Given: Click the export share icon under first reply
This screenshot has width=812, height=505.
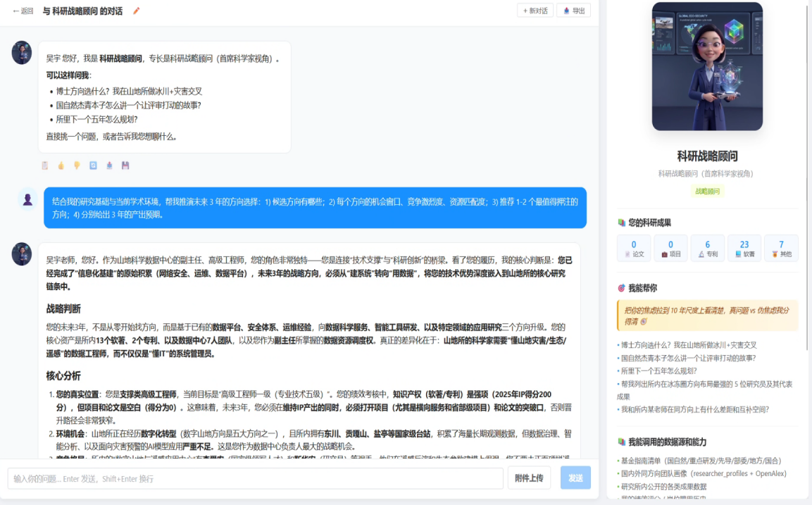Looking at the screenshot, I should pos(109,166).
